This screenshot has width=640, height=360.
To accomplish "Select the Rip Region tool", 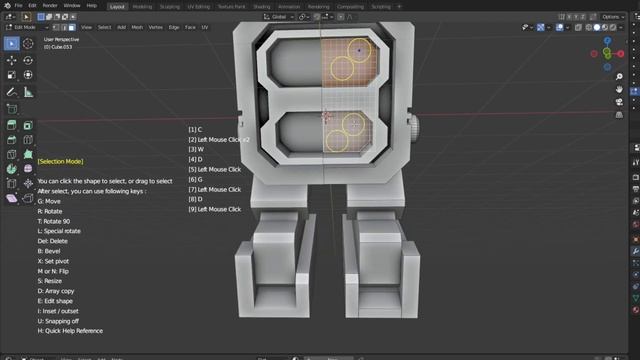I will [28, 198].
